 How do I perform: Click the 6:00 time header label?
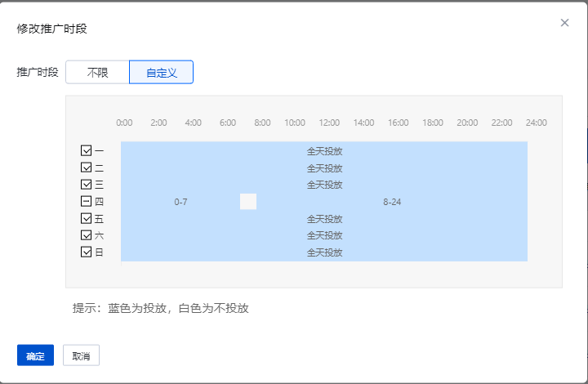(228, 123)
